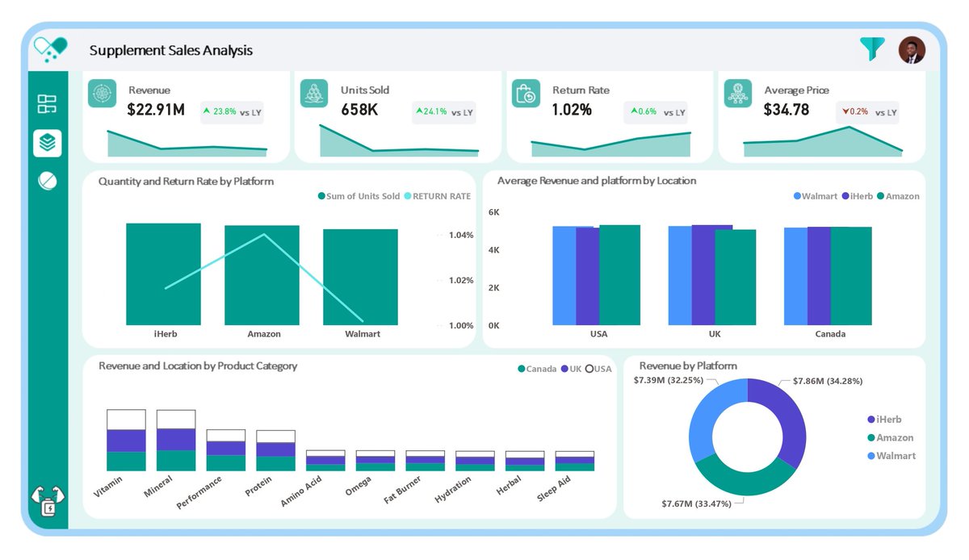Select USA legend in Product Category chart
The width and height of the screenshot is (969, 560).
598,369
